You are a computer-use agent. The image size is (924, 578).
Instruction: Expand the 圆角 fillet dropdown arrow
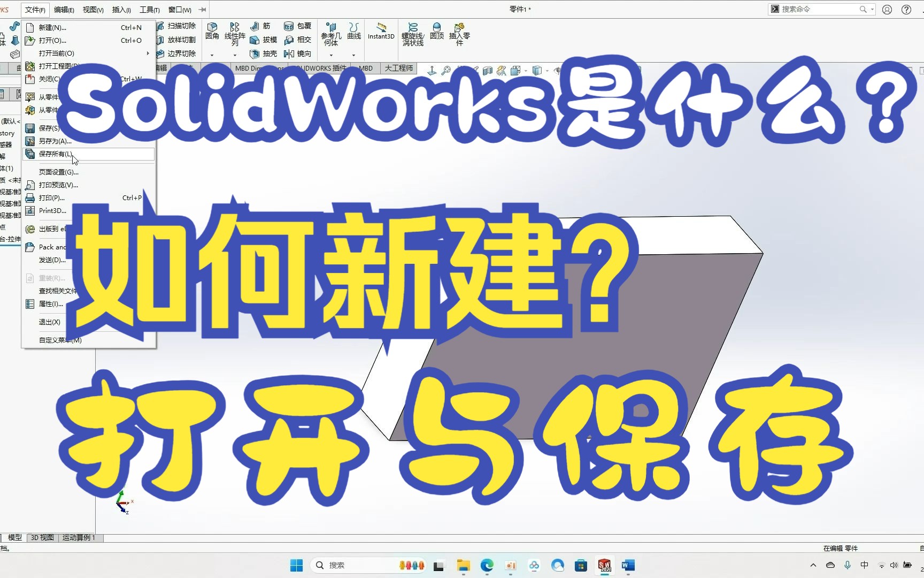pos(212,55)
